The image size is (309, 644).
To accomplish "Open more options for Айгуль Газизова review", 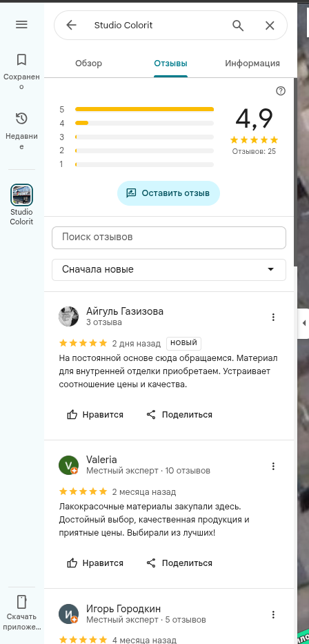I will tap(273, 317).
